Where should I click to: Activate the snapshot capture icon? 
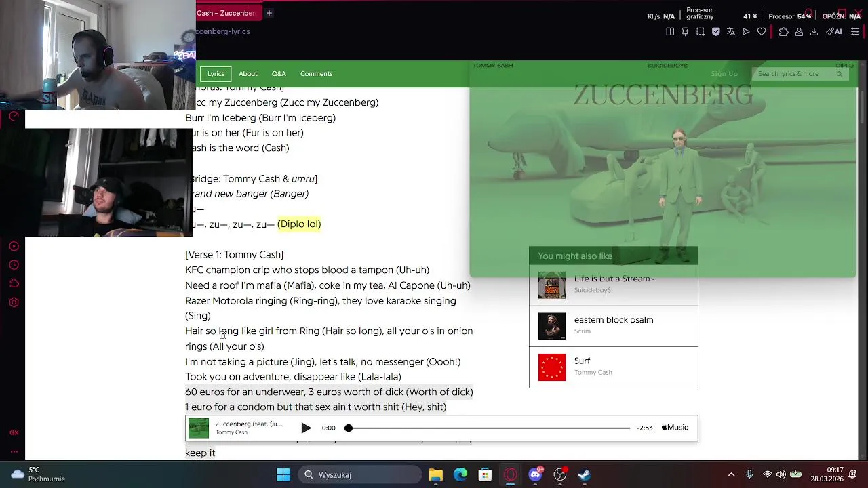(x=701, y=31)
